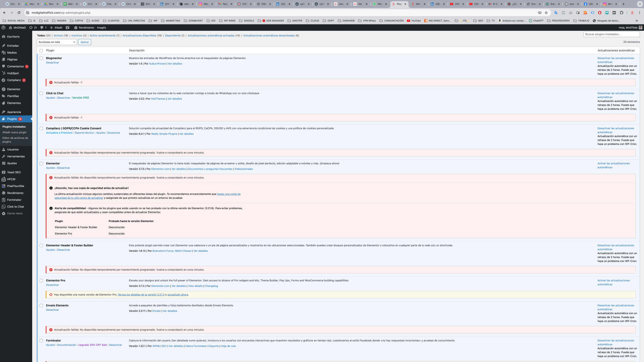
Task: Click the browser address bar URL
Action: 61,13
